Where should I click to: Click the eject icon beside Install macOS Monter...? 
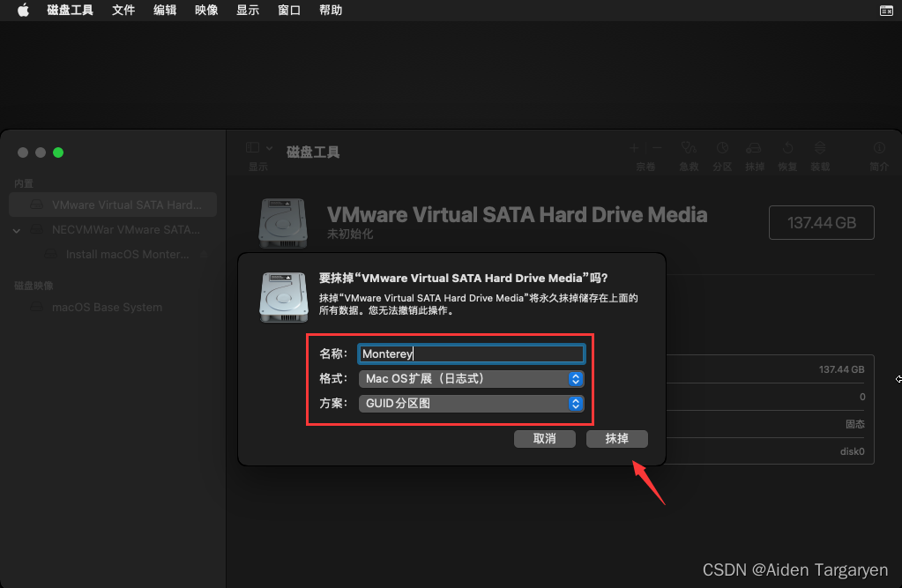click(x=205, y=254)
